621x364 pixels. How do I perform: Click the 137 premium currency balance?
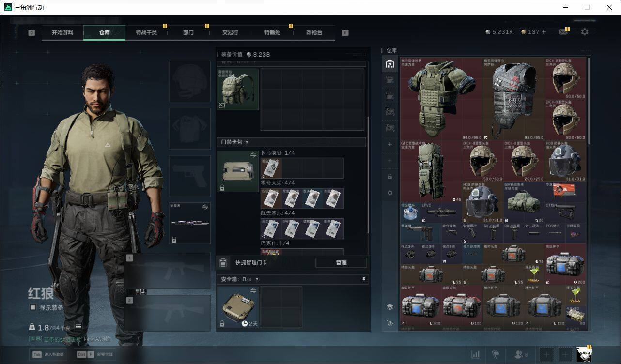[530, 32]
